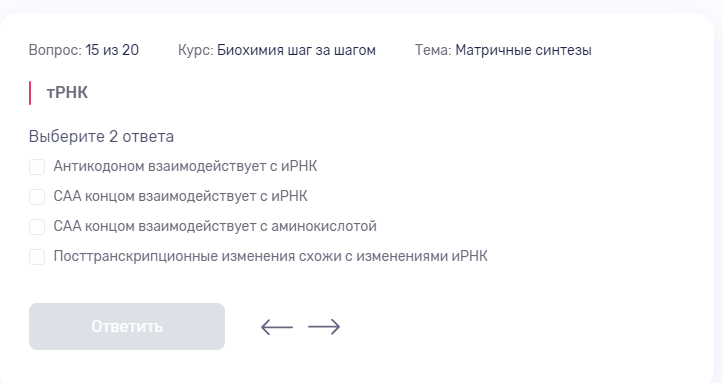
Task: Tick checkbox for Посттранскрипционные изменения answer
Action: click(x=37, y=257)
